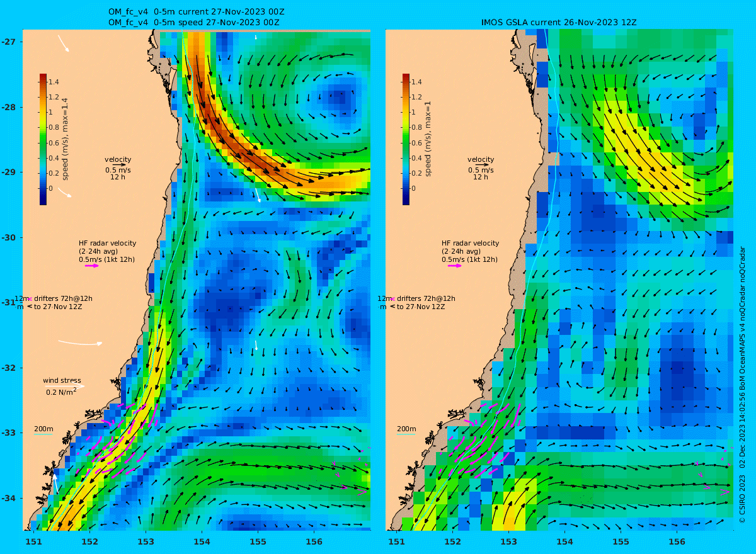Click '12m drifters 72h@12h' legend on right map
Screen dimensions: 756x554
[416, 298]
